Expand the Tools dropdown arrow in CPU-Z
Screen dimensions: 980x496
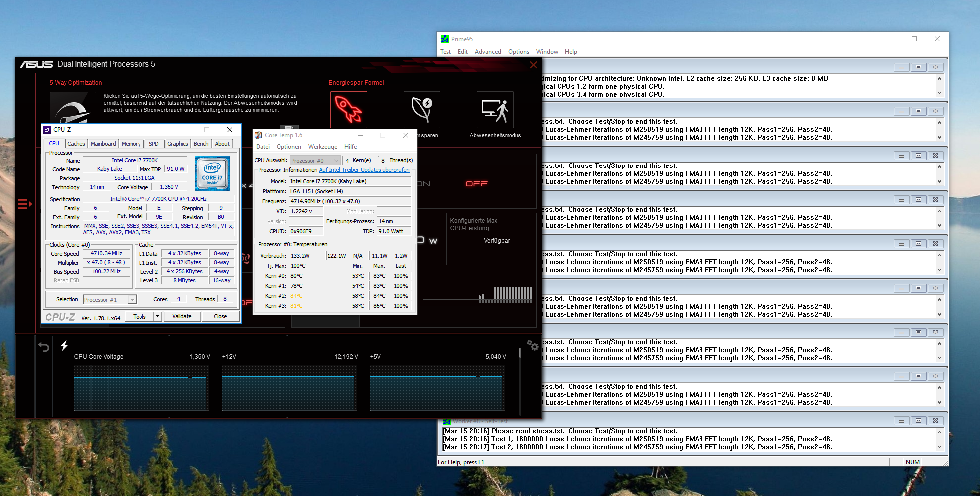tap(157, 316)
